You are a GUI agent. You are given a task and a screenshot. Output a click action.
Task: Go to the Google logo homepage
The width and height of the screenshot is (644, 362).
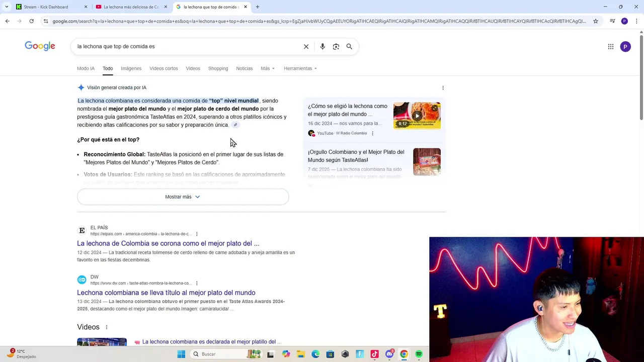point(40,46)
